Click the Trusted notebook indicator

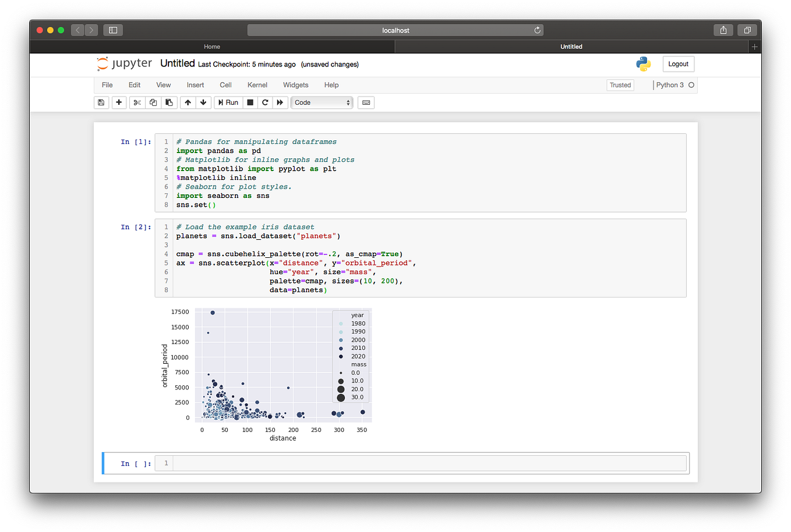coord(620,85)
